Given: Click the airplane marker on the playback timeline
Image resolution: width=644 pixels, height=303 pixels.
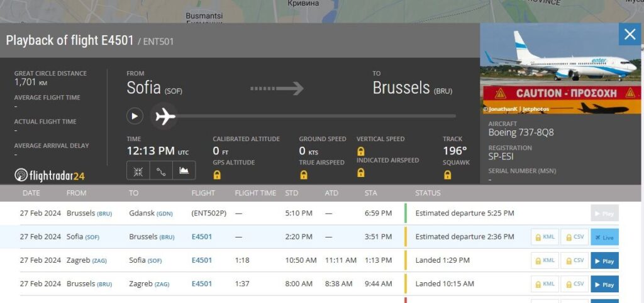Looking at the screenshot, I should pyautogui.click(x=165, y=117).
